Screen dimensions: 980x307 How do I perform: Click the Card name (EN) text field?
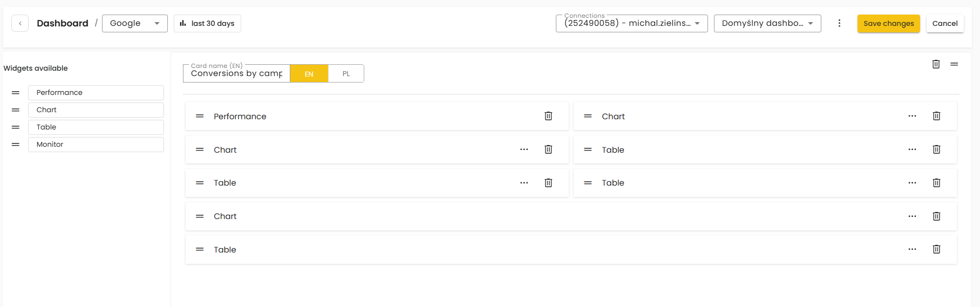pos(236,74)
